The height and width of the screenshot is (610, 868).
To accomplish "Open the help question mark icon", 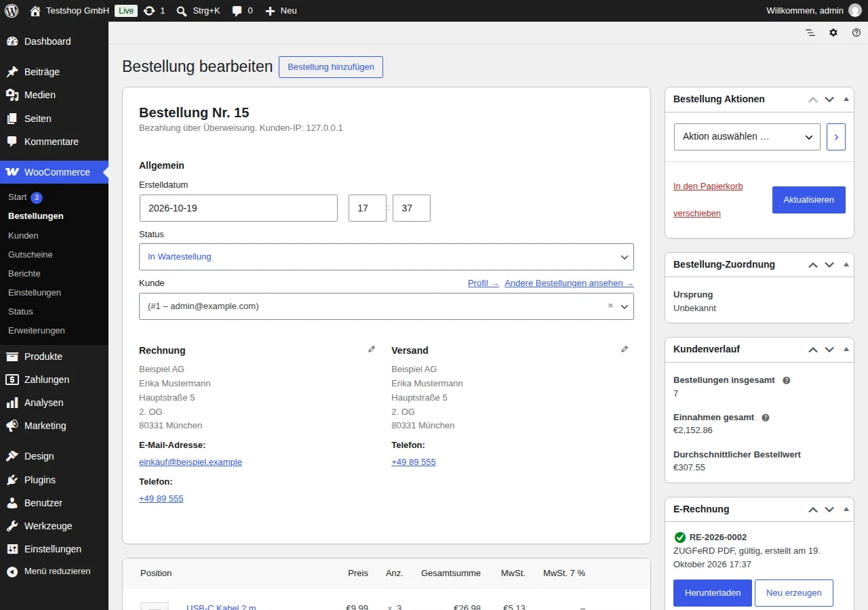I will (x=856, y=33).
